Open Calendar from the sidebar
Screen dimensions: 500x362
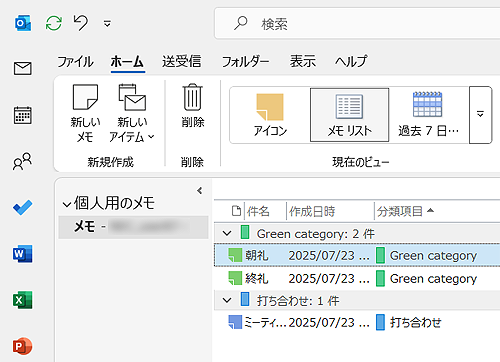tap(23, 115)
